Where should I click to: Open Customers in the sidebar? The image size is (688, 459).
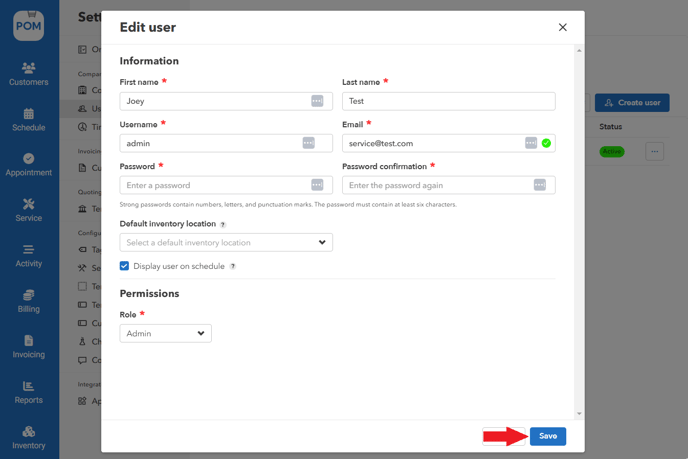[x=28, y=73]
